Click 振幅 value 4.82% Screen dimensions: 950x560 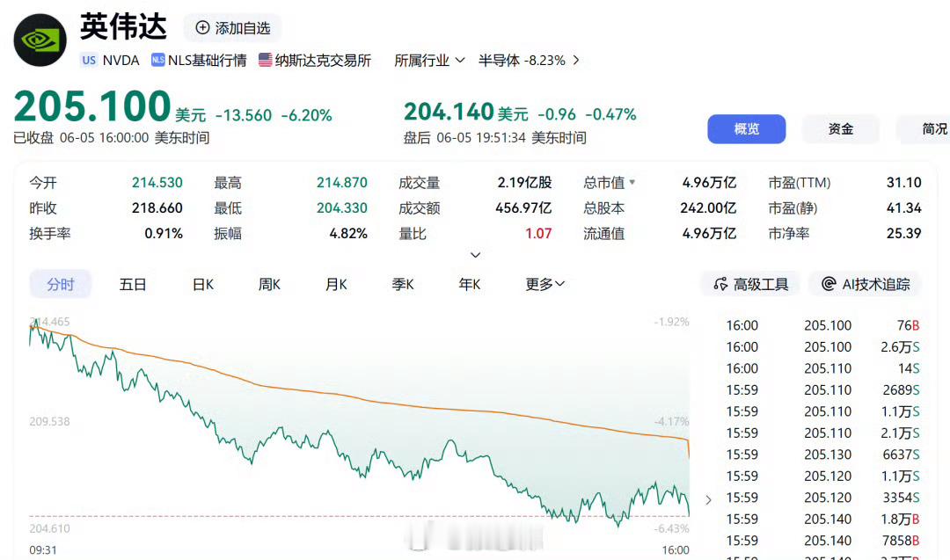348,233
